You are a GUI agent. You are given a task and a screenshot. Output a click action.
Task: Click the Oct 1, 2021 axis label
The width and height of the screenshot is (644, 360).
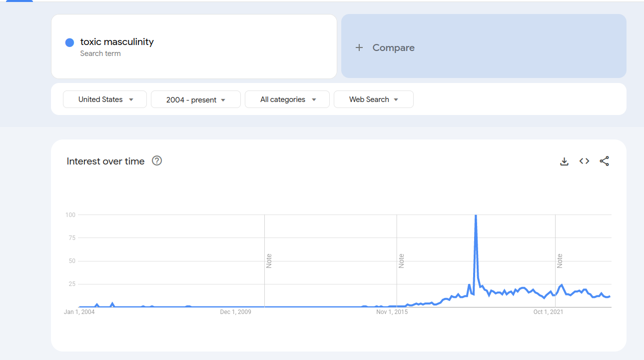[549, 312]
